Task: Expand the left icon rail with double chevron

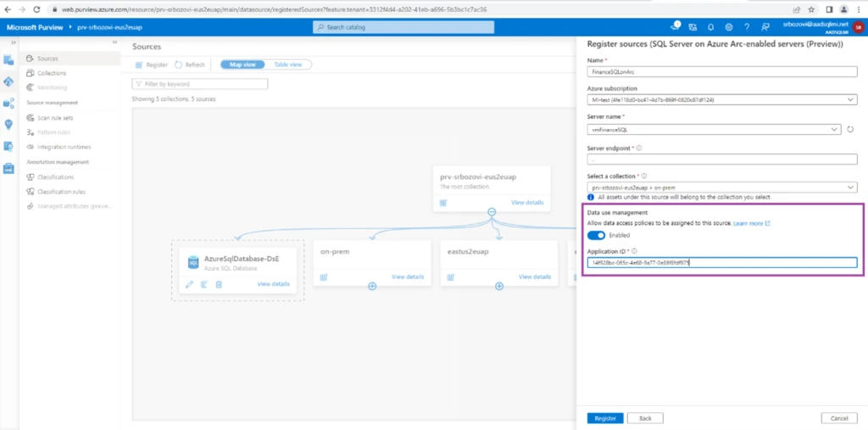Action: (x=14, y=42)
